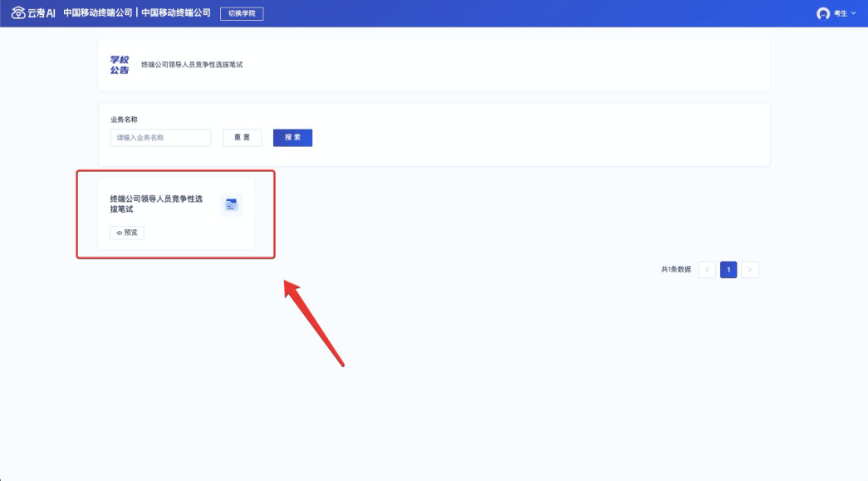
Task: Go to the previous page with the left arrow
Action: [x=707, y=269]
